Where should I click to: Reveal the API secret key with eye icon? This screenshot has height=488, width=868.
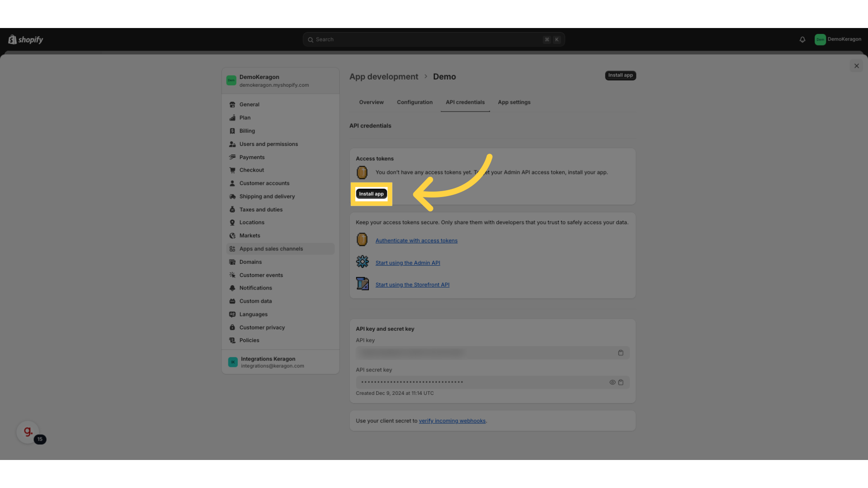click(613, 382)
